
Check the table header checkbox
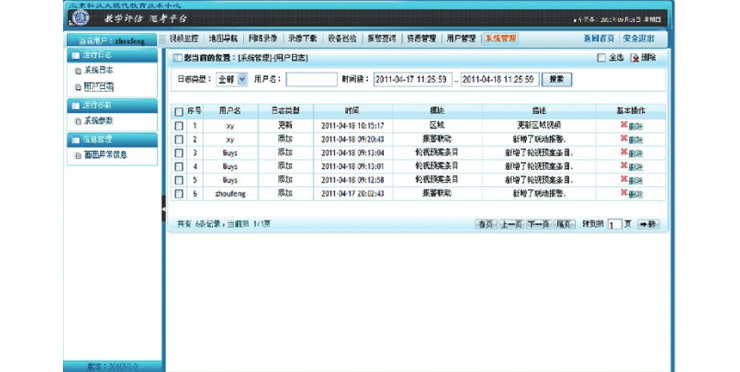(x=179, y=111)
